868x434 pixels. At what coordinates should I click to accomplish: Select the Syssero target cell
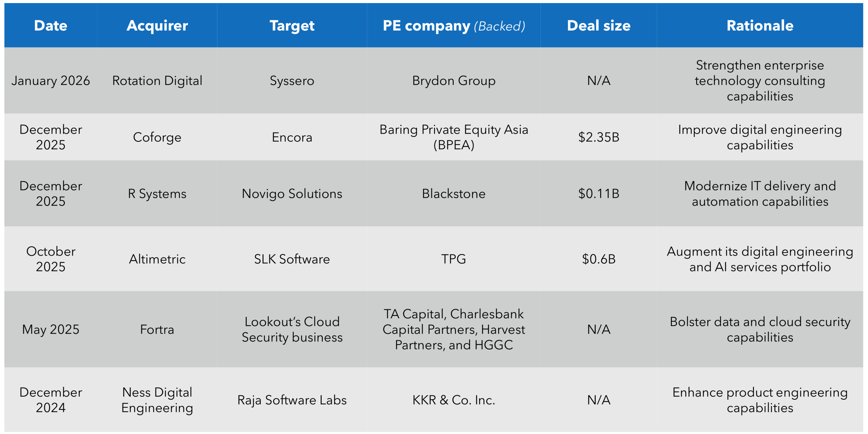click(x=292, y=81)
